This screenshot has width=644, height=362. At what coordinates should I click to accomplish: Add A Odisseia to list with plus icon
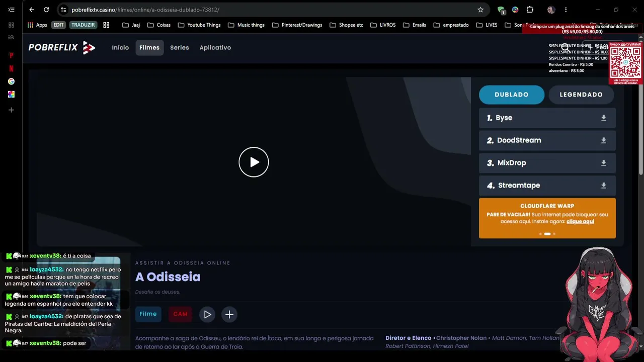pyautogui.click(x=229, y=314)
